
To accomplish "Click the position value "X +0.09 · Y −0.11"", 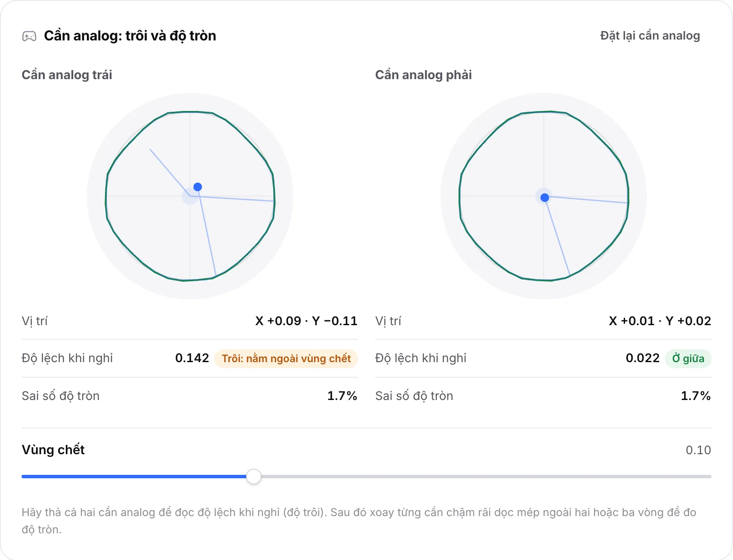I will (306, 321).
